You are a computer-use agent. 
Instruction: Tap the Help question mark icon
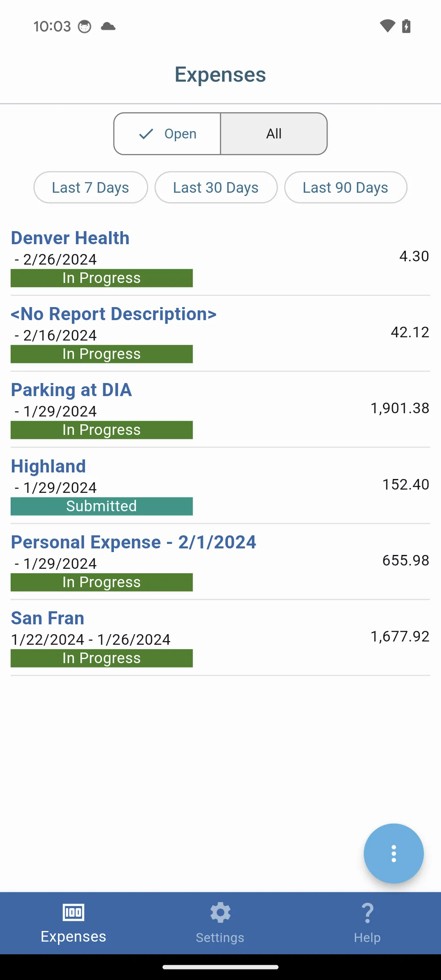click(x=367, y=913)
